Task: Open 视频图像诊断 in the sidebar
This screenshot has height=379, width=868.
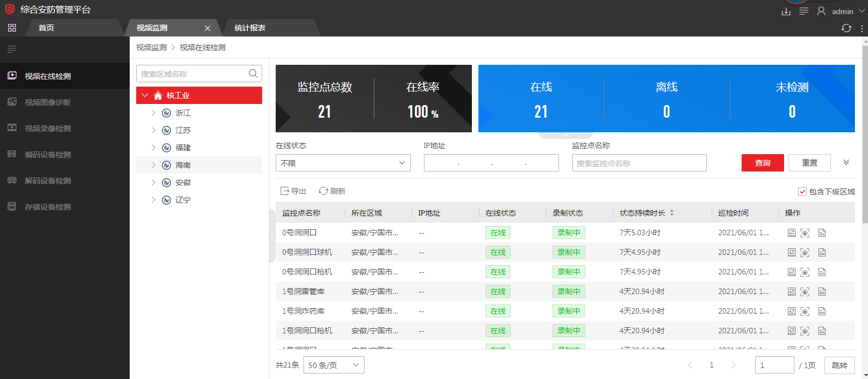Action: tap(65, 102)
